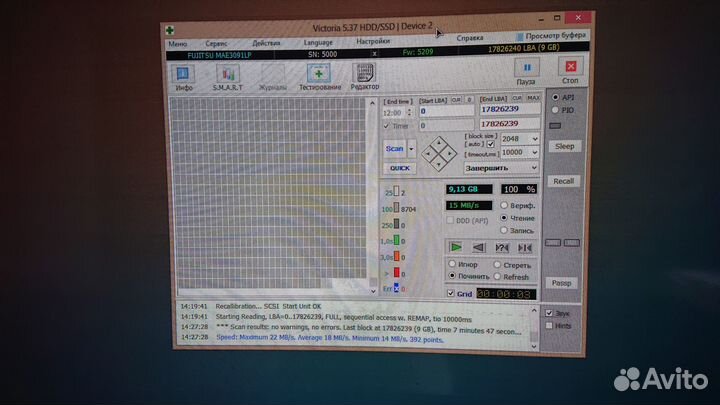Open the Сервис menu
The height and width of the screenshot is (405, 720).
point(216,43)
